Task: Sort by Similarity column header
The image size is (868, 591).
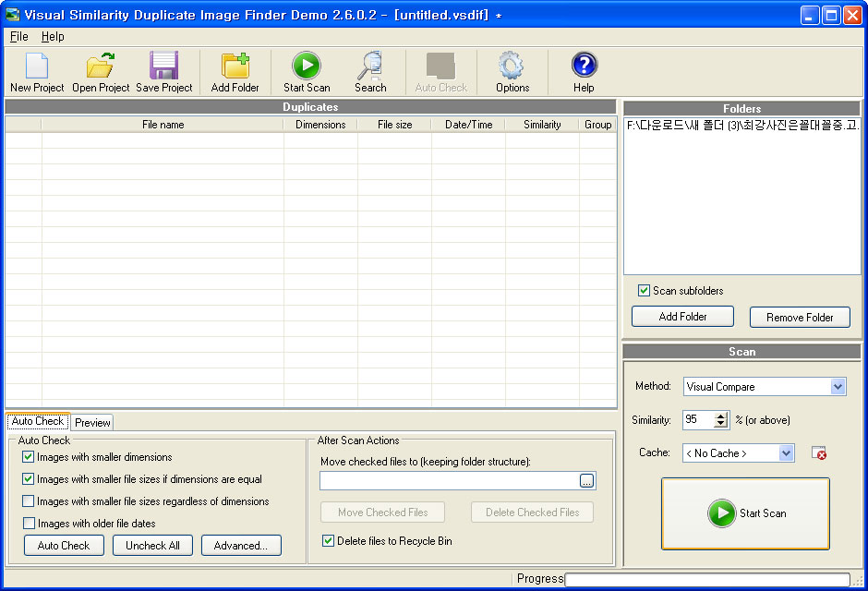Action: 542,125
